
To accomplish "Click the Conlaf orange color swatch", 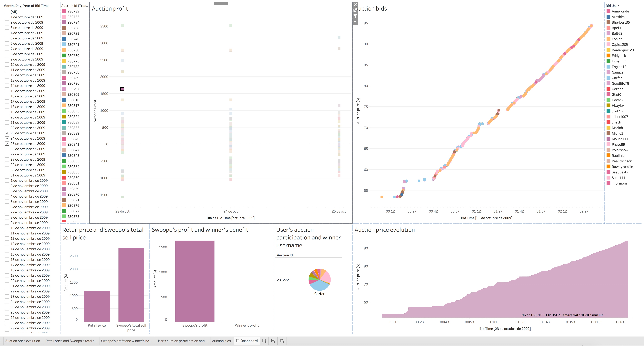I will tap(608, 39).
